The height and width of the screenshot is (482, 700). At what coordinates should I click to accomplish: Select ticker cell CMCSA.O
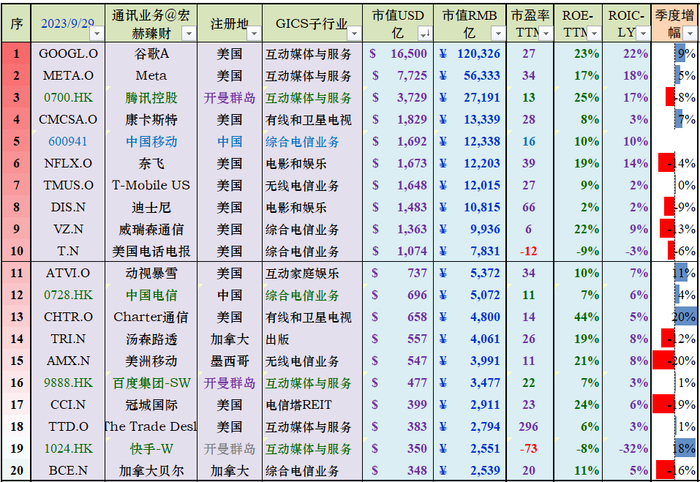pyautogui.click(x=68, y=119)
